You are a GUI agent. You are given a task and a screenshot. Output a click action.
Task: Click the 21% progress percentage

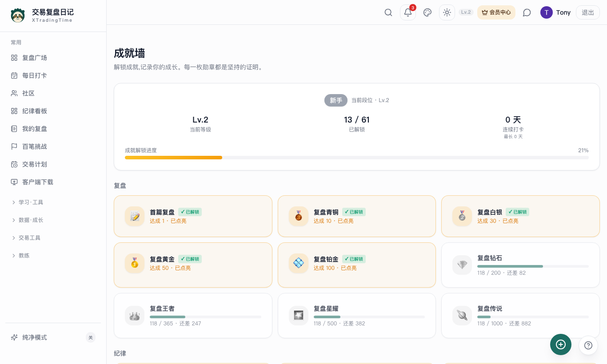coord(583,150)
